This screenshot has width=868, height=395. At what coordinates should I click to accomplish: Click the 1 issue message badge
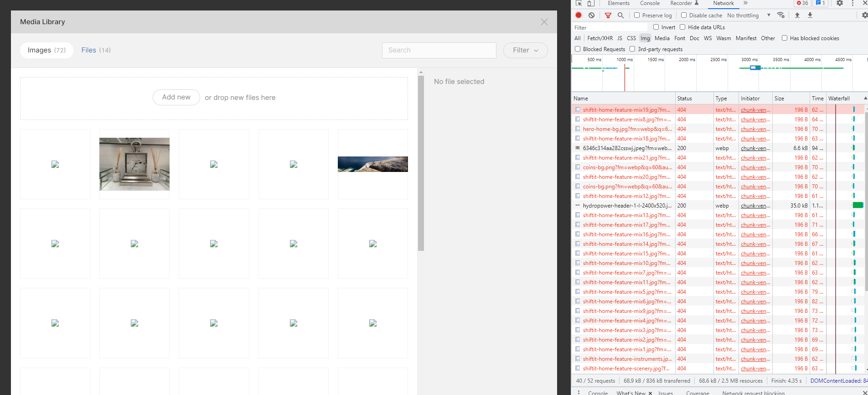pos(821,3)
